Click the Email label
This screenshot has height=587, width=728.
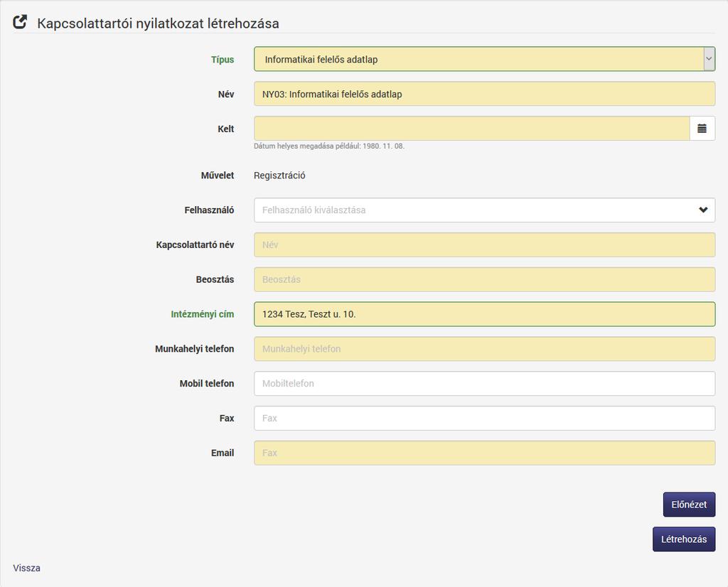point(223,453)
